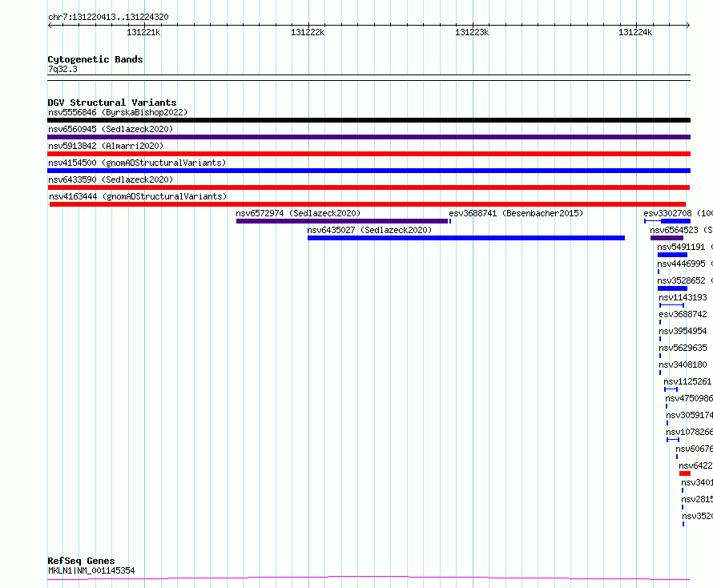The width and height of the screenshot is (713, 588).
Task: Select the thin blue span under nsv1078266
Action: coord(673,440)
